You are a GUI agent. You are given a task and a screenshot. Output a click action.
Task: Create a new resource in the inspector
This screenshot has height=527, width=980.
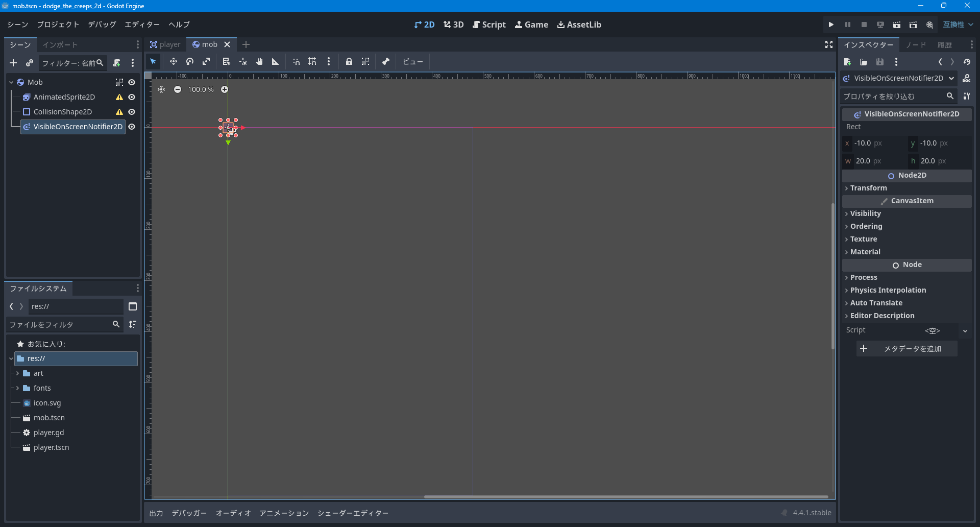(x=847, y=62)
